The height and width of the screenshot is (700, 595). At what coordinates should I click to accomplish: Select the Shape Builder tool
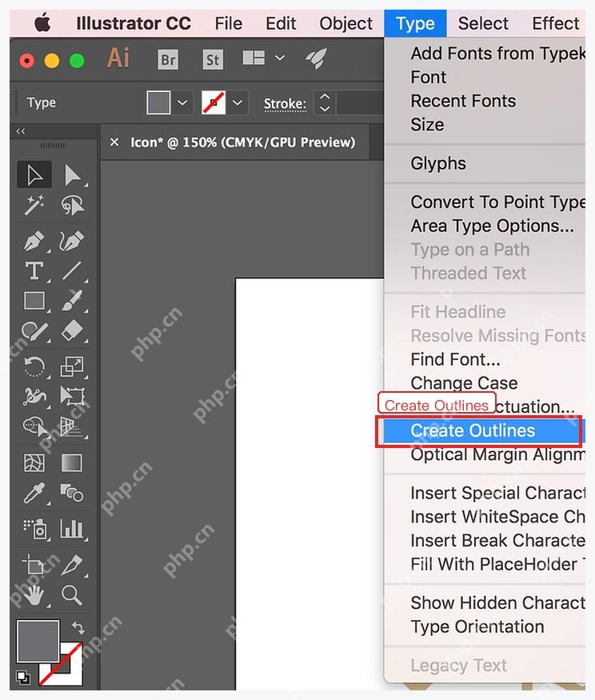pos(34,426)
